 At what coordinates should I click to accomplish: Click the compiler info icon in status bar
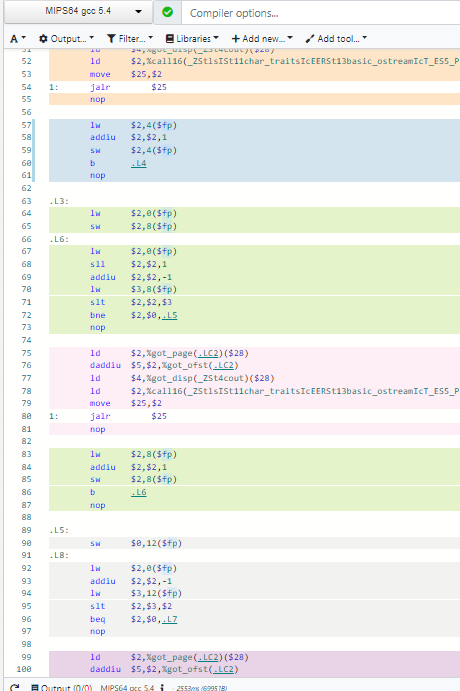[x=163, y=687]
